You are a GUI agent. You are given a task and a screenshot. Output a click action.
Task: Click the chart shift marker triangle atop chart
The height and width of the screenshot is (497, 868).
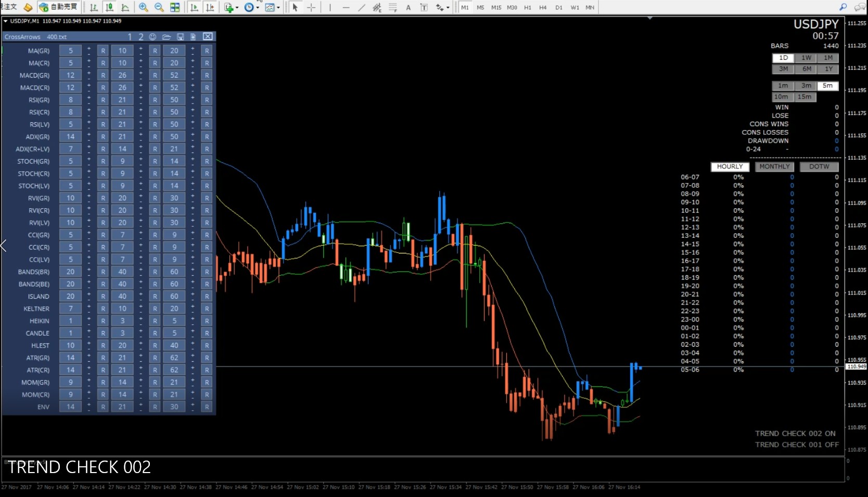pos(650,18)
